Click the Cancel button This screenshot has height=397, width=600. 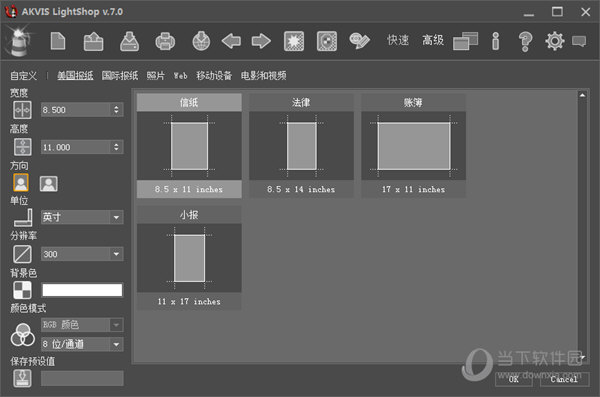click(x=564, y=379)
